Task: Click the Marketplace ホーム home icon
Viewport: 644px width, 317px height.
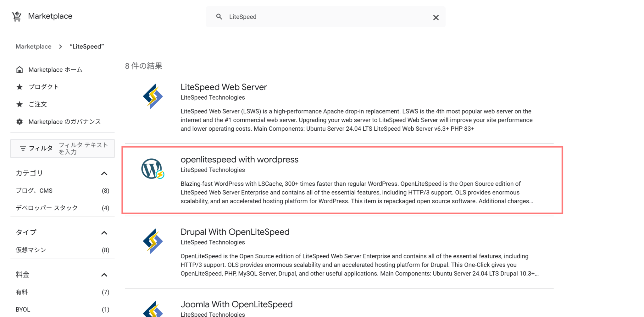Action: [19, 69]
